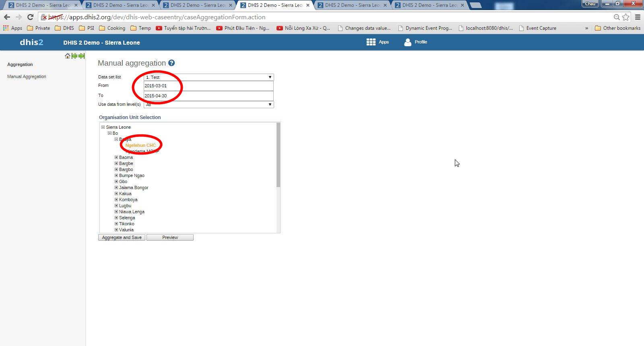644x346 pixels.
Task: Reload the current page
Action: (30, 17)
